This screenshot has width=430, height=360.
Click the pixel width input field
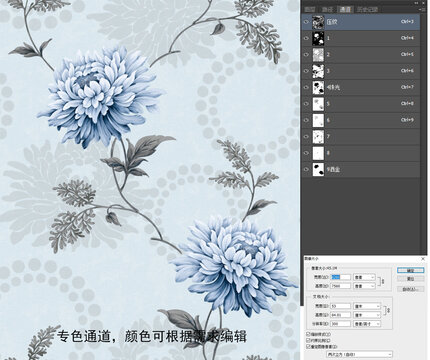tap(341, 277)
